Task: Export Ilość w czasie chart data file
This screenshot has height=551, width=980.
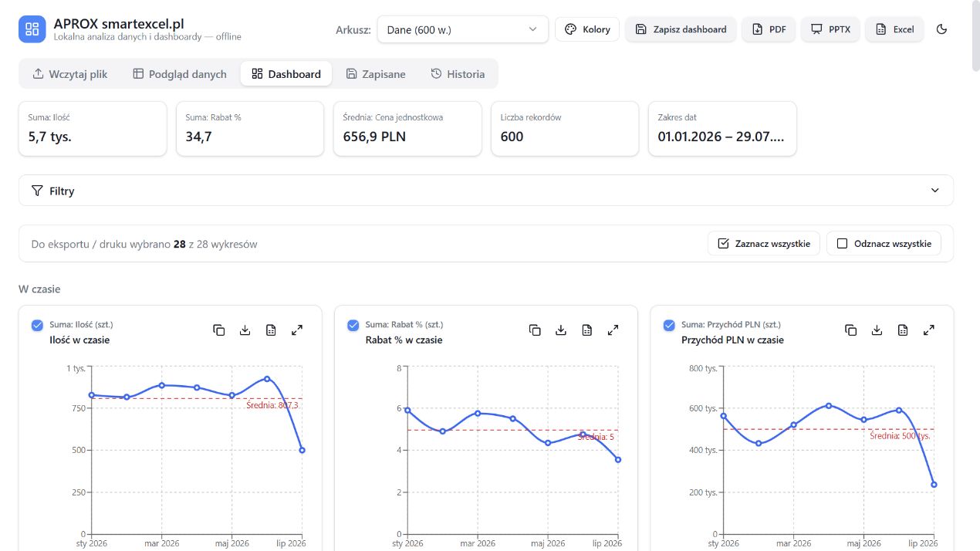Action: (271, 330)
